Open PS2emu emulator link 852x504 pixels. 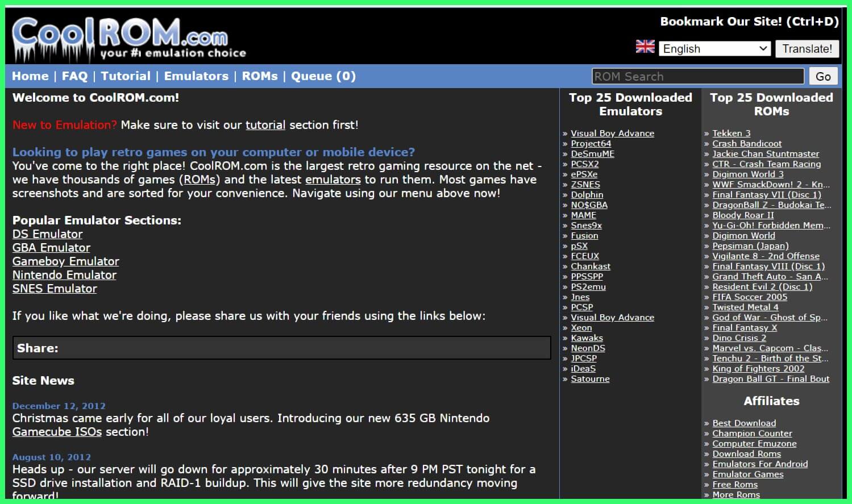pos(588,287)
